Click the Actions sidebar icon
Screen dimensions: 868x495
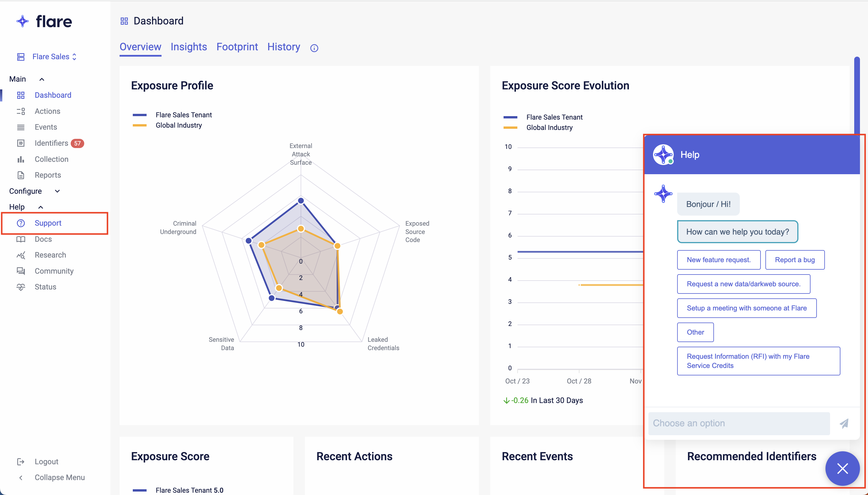point(21,111)
